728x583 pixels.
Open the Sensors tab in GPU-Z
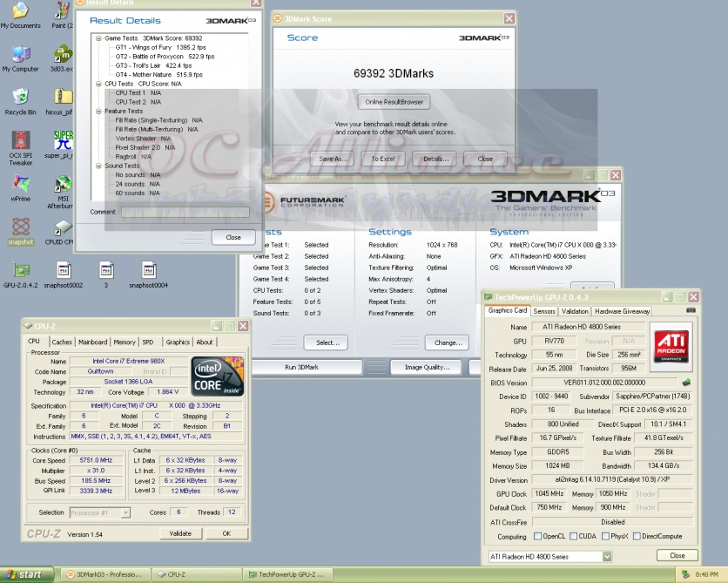click(x=544, y=311)
